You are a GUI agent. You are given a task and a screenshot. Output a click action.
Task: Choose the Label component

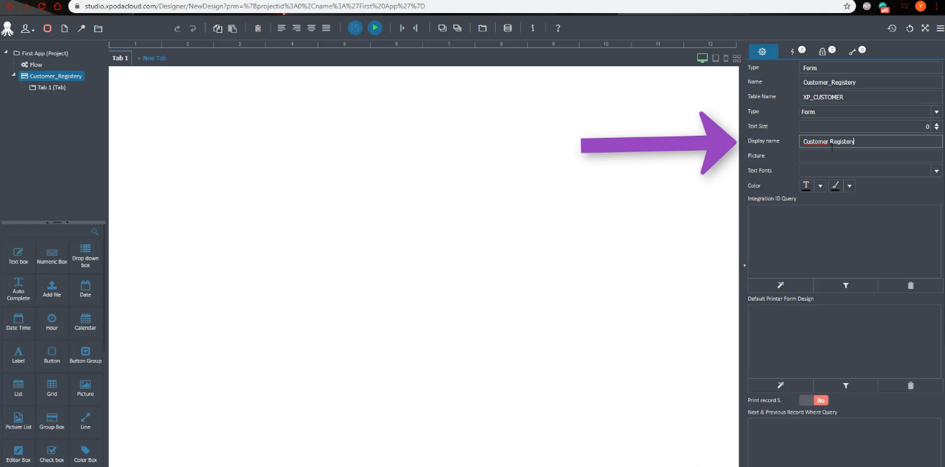point(18,355)
